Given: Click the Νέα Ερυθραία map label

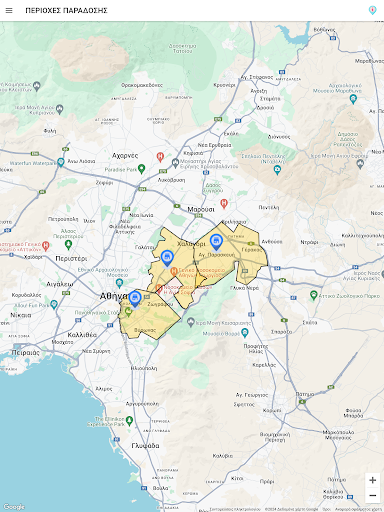Looking at the screenshot, I should point(214,145).
